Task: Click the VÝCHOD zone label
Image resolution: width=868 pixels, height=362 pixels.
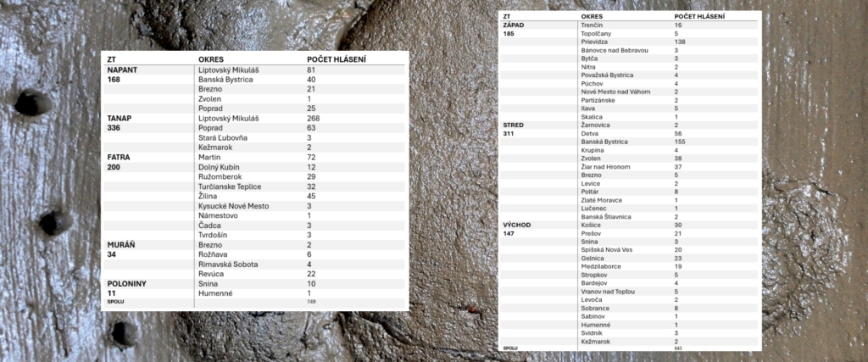Action: (516, 226)
